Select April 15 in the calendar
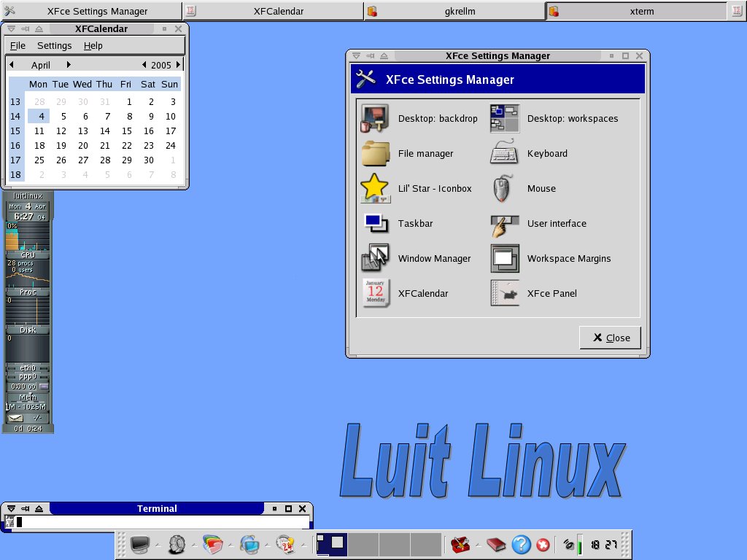This screenshot has height=560, width=747. click(126, 131)
